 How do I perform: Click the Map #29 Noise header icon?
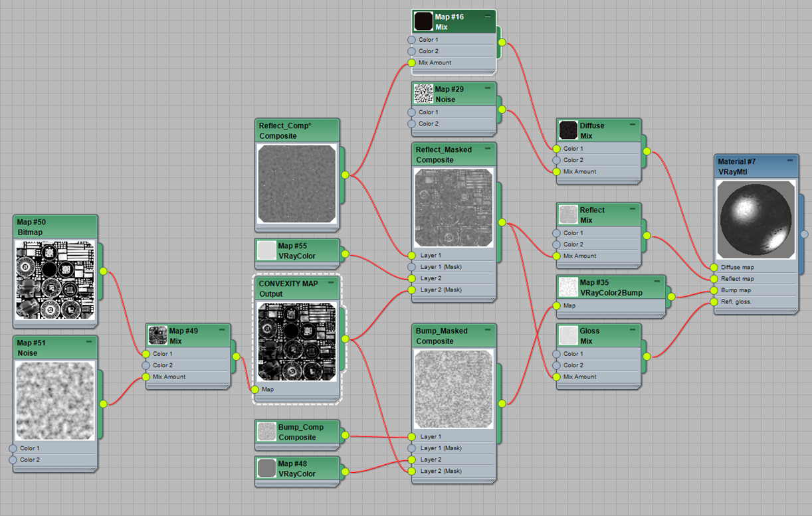(x=423, y=93)
